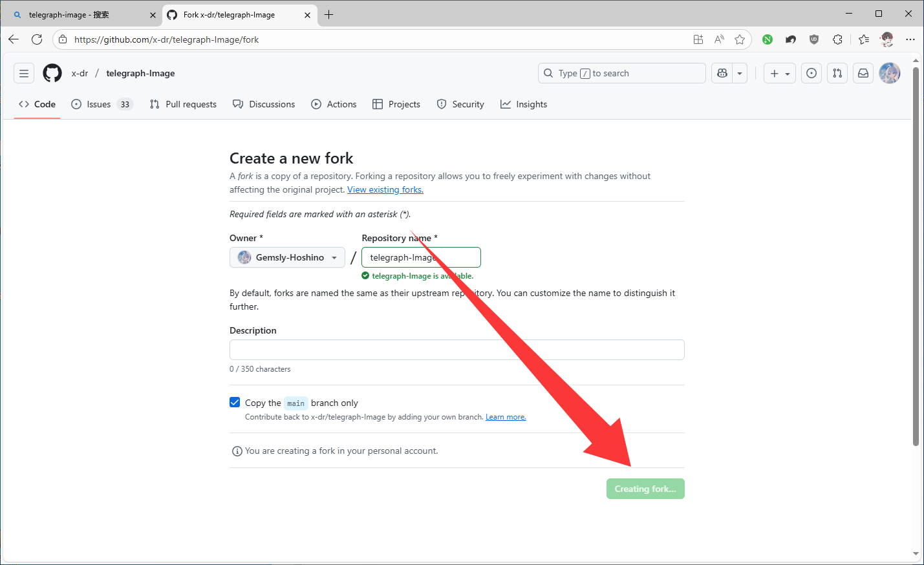Switch to the Issues tab

point(100,104)
